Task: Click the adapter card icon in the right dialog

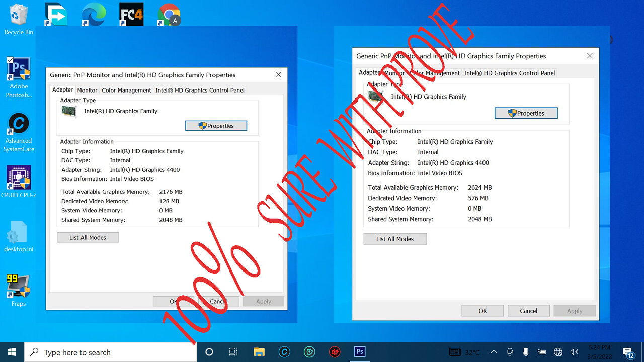Action: [376, 97]
